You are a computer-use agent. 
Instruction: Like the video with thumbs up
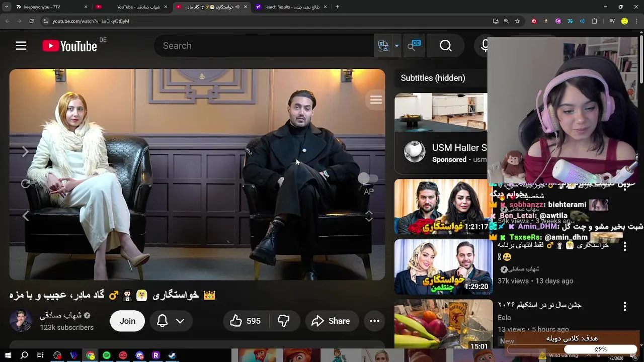(245, 321)
